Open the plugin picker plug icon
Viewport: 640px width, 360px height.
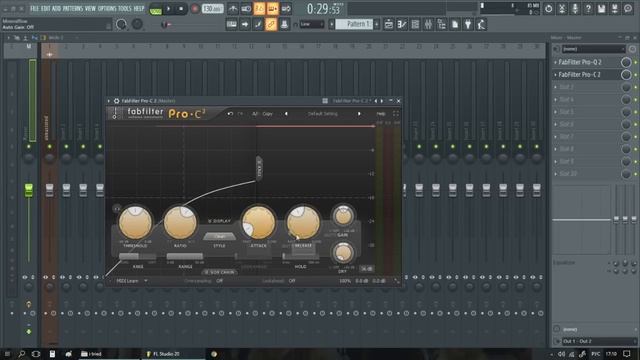coord(468,24)
